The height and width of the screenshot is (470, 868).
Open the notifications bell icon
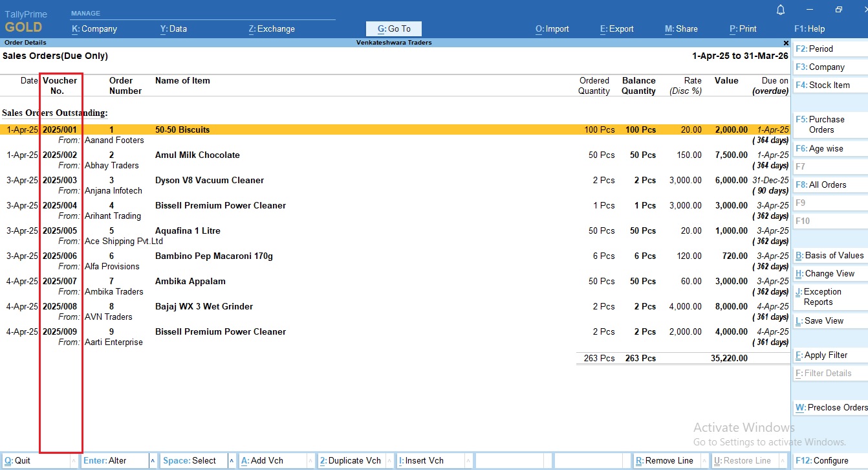pyautogui.click(x=780, y=10)
